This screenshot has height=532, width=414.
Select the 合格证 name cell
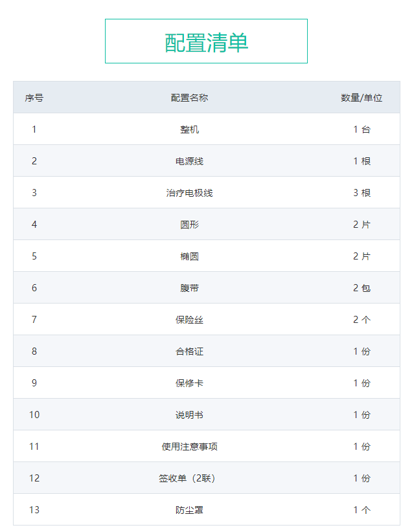(x=189, y=351)
